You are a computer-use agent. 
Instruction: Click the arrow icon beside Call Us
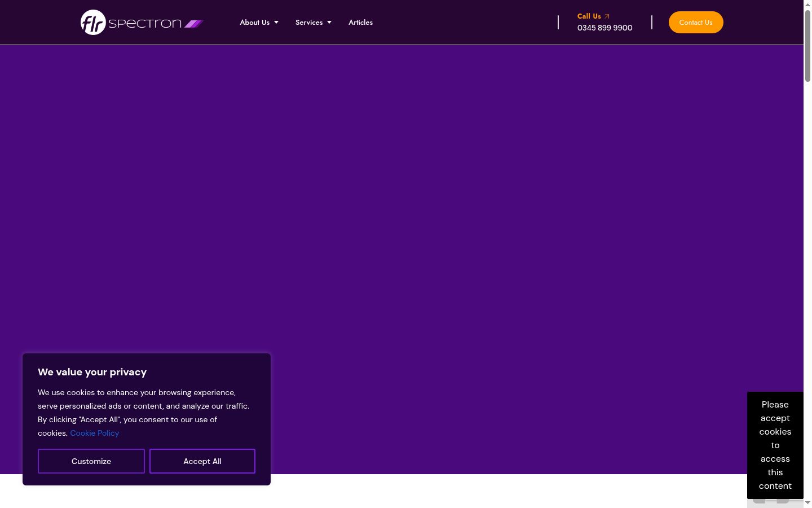coord(607,16)
